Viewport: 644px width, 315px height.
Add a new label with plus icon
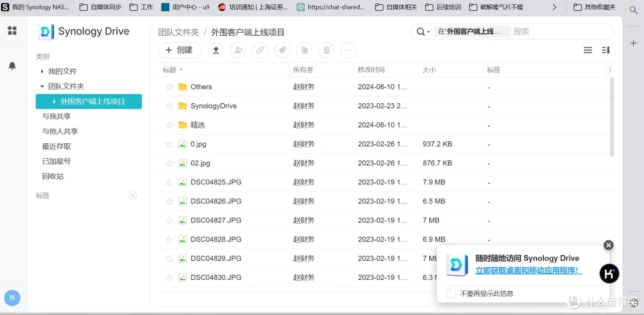132,196
